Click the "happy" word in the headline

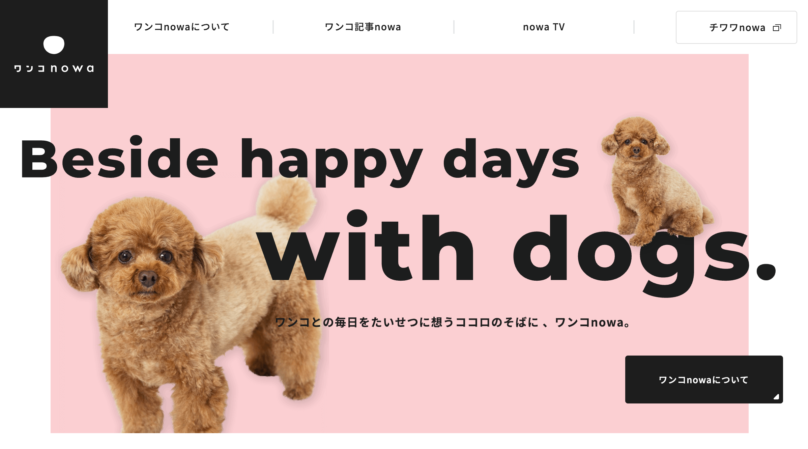click(331, 161)
